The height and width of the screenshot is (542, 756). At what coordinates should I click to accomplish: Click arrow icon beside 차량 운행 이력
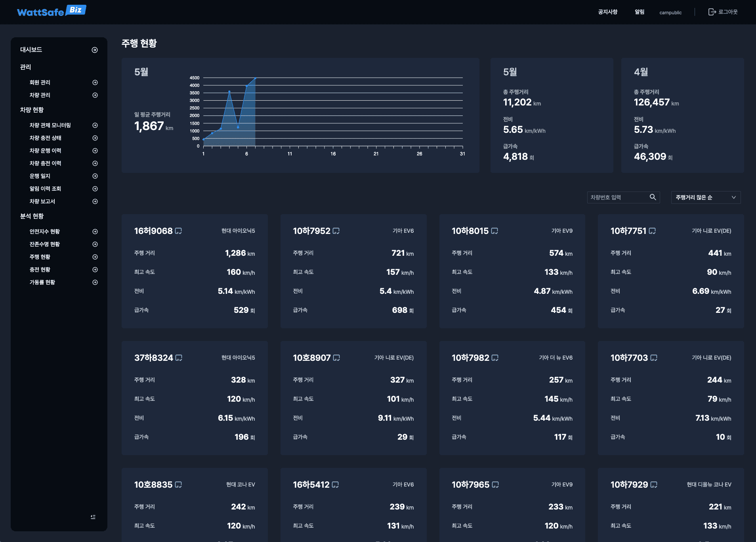(x=95, y=151)
